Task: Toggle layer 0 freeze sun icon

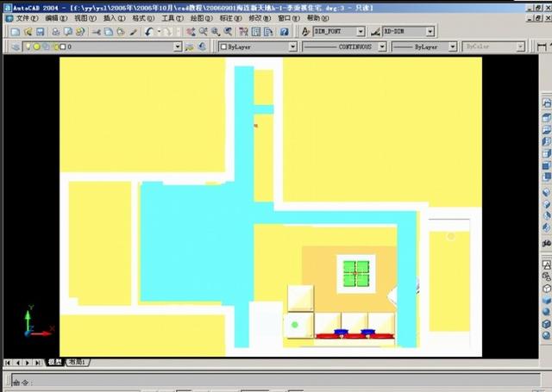Action: pyautogui.click(x=36, y=47)
